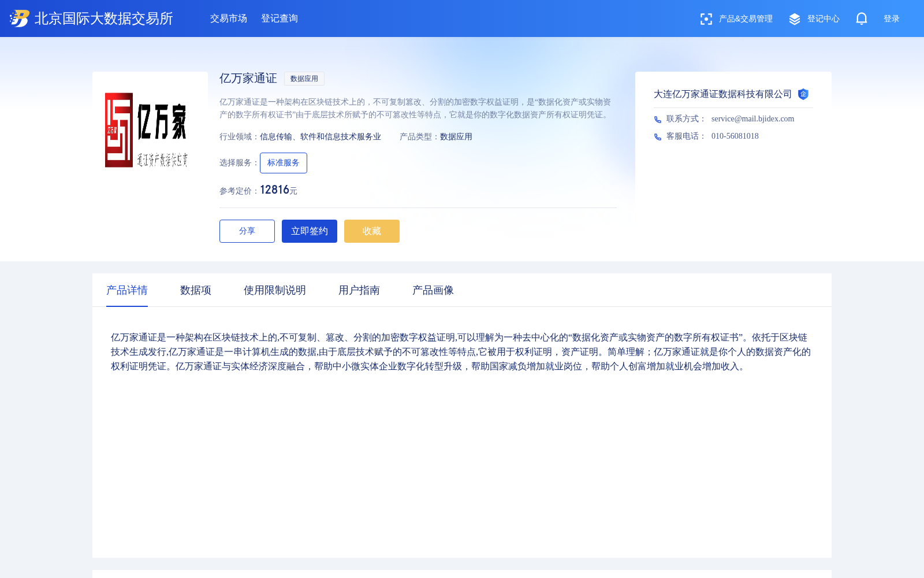Go to 登记中心
Screen dimensions: 924x578
(824, 19)
